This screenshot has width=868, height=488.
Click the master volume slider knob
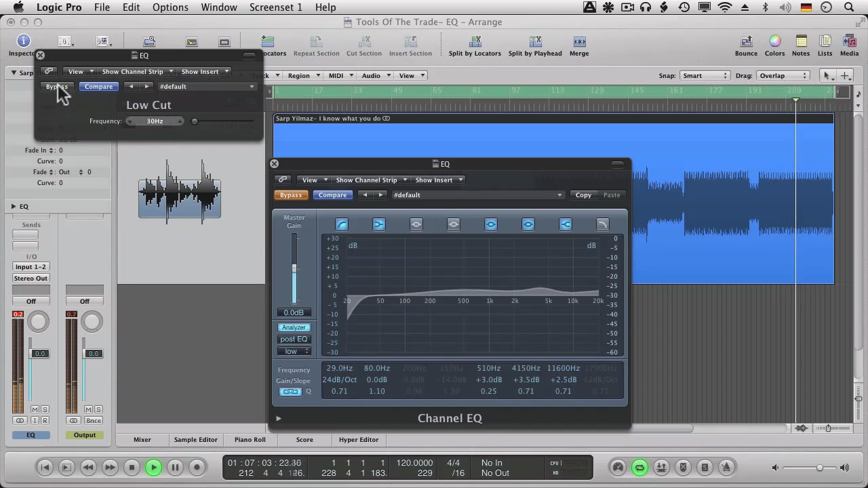(x=819, y=468)
